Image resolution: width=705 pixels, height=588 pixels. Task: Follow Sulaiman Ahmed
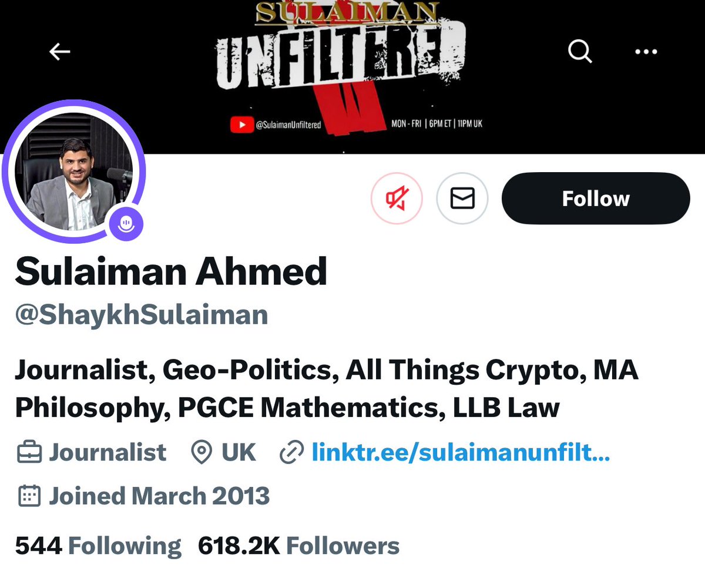tap(595, 199)
